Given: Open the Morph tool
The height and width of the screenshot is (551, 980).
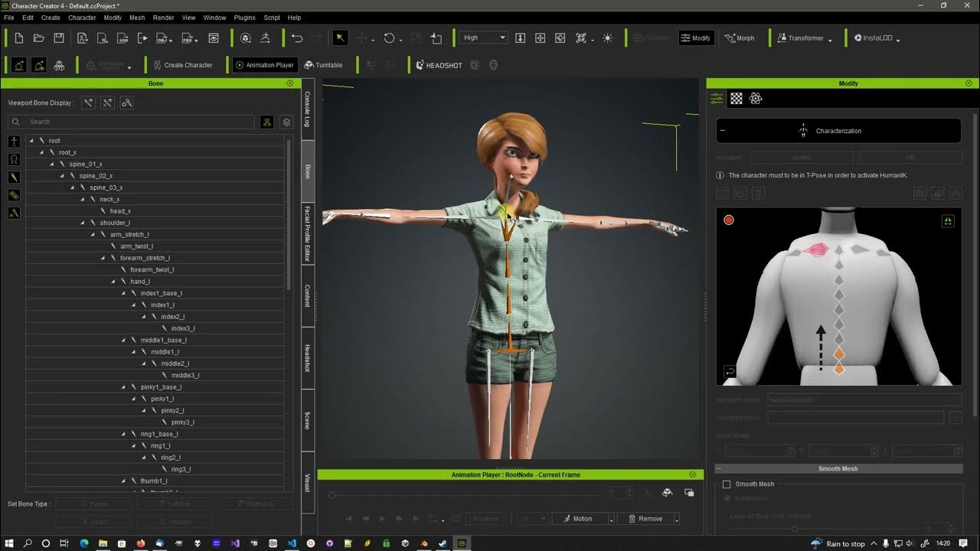Looking at the screenshot, I should point(738,37).
